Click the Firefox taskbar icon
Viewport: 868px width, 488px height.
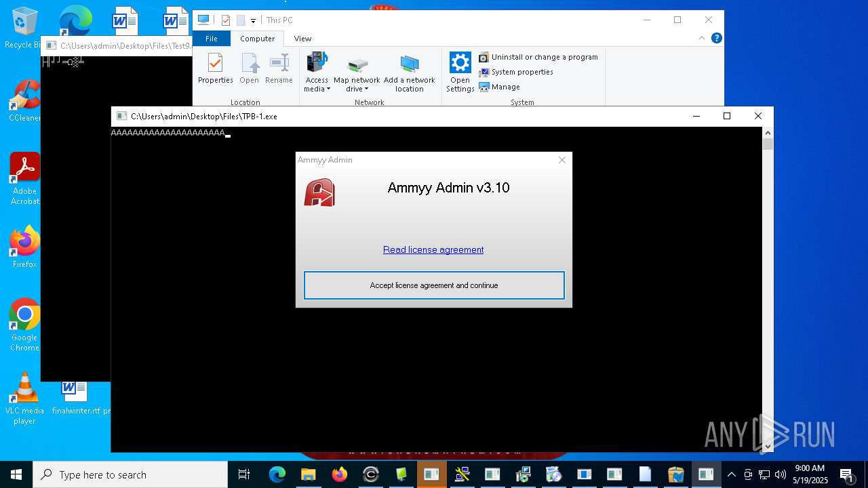coord(340,474)
